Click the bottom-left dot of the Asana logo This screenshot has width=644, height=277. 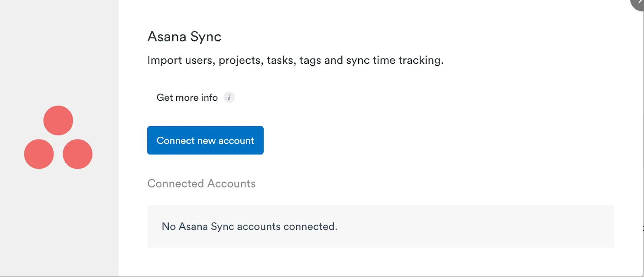coord(39,154)
